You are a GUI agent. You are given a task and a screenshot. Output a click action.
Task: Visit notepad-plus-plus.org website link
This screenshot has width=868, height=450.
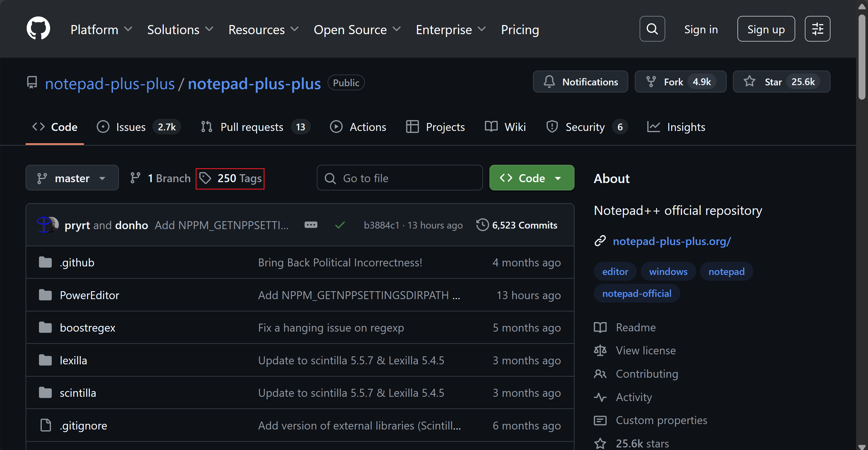point(671,241)
